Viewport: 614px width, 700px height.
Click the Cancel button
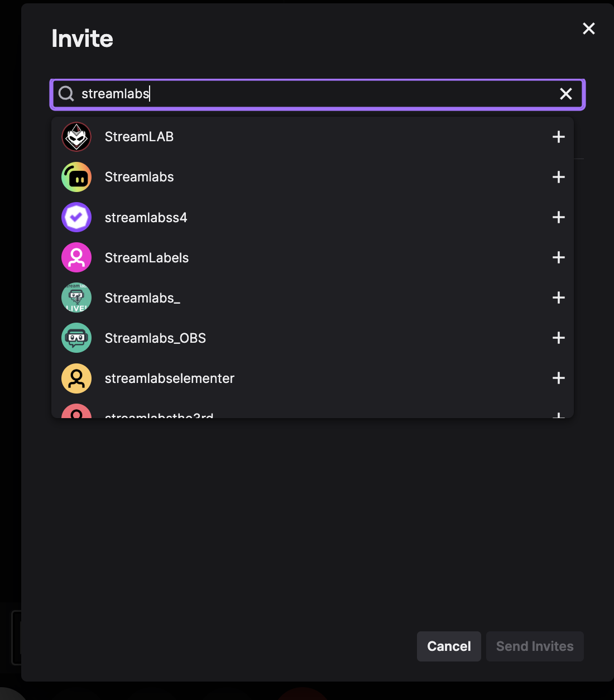(449, 646)
